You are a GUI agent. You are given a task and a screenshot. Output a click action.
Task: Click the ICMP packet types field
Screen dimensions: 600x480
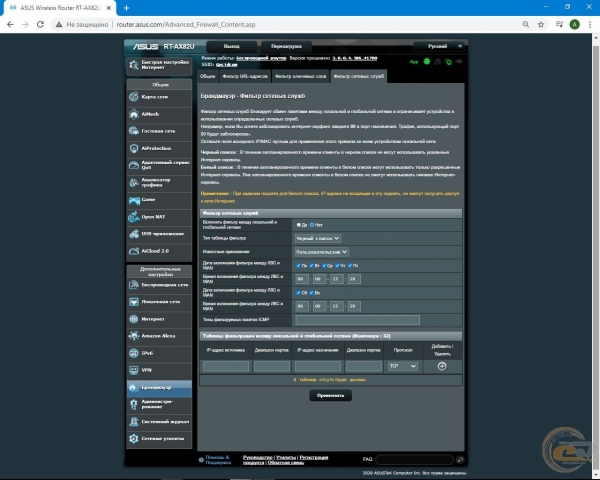(x=357, y=320)
